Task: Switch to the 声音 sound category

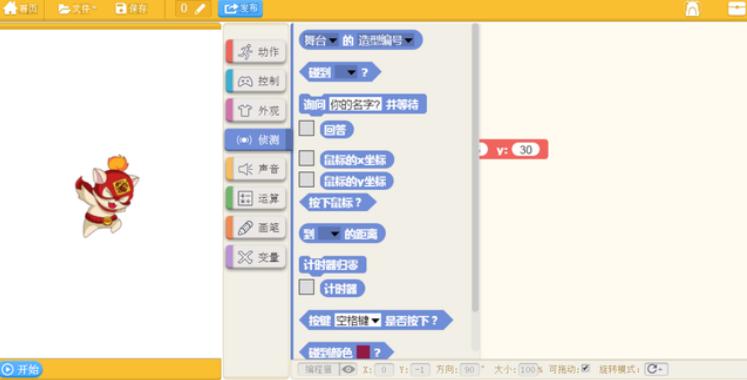Action: tap(256, 169)
